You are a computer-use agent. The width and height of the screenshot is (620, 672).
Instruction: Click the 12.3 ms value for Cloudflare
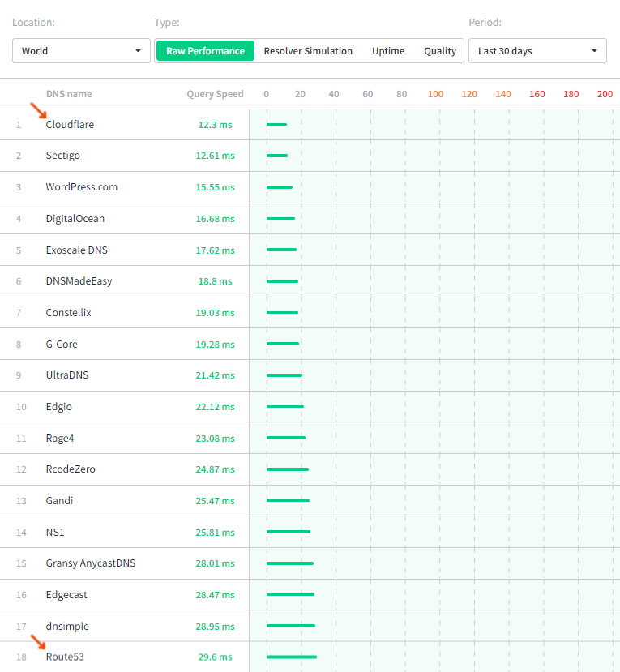pyautogui.click(x=215, y=125)
